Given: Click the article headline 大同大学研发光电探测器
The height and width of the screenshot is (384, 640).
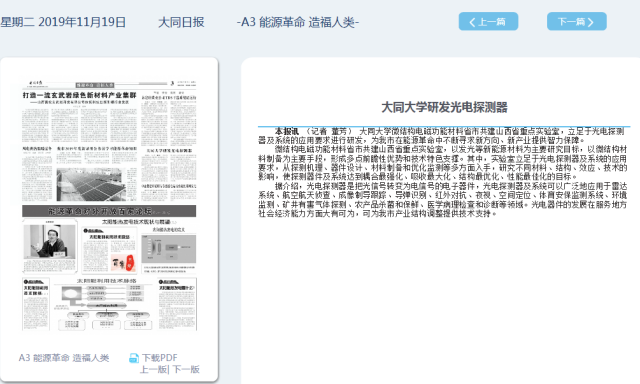Looking at the screenshot, I should pos(444,107).
